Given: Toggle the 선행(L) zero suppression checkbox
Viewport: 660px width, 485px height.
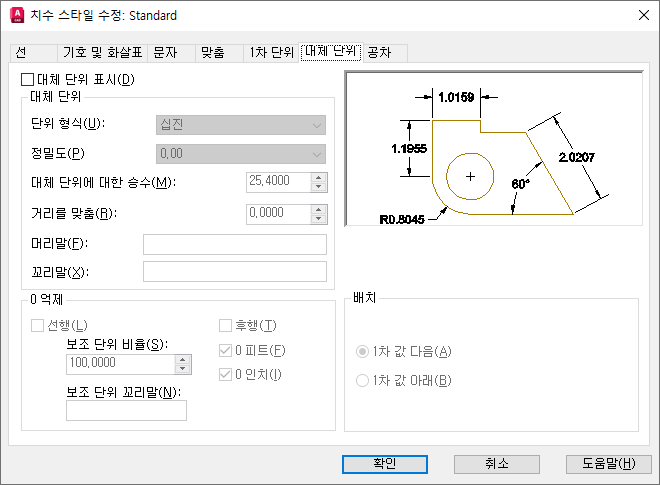Looking at the screenshot, I should [37, 325].
